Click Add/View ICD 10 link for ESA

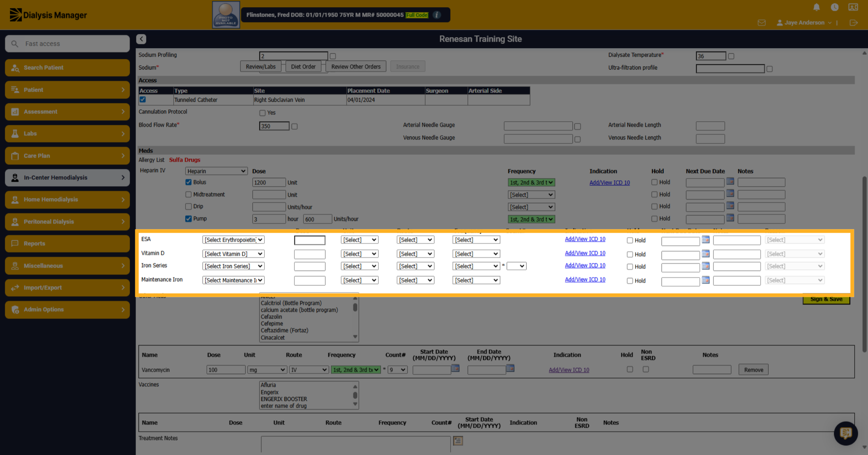[585, 239]
